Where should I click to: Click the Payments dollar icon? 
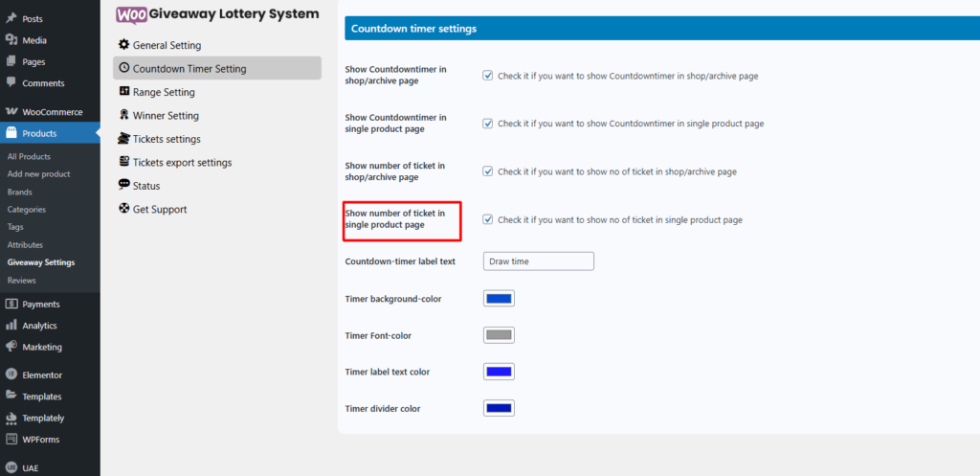11,304
